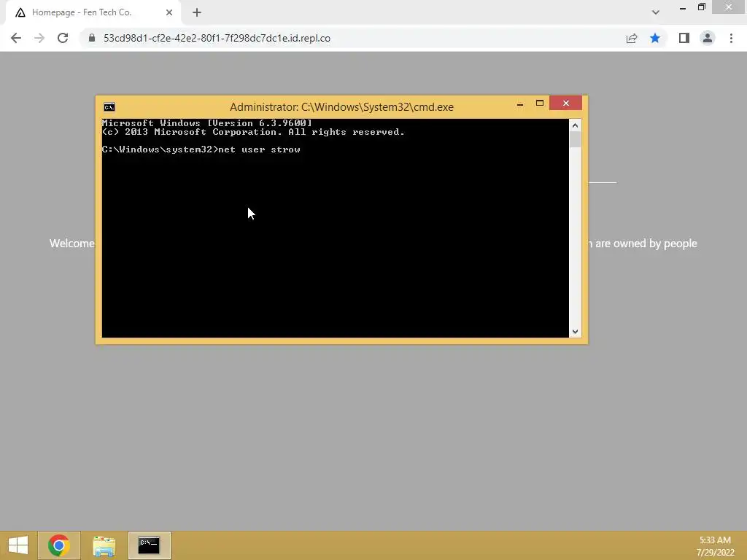Click cmd scrollbar down arrow
The image size is (747, 560).
575,332
